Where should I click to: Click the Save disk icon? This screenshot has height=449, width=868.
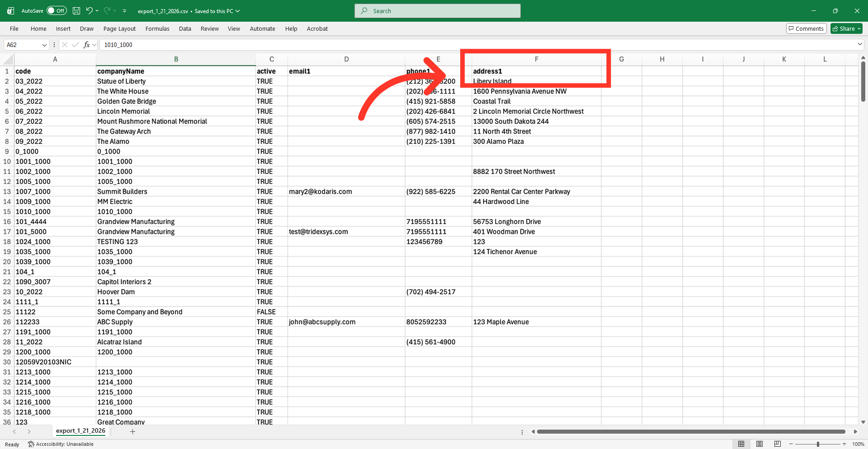click(76, 11)
